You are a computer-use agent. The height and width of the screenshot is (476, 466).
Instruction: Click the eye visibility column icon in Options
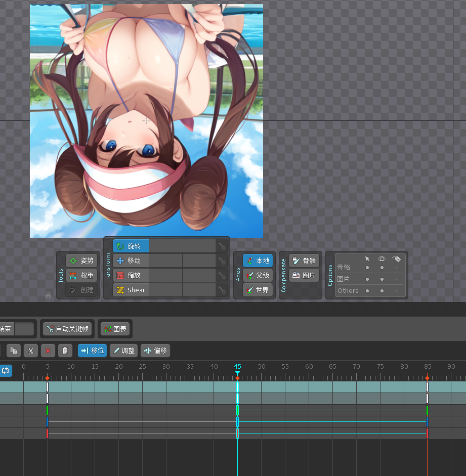pyautogui.click(x=382, y=258)
